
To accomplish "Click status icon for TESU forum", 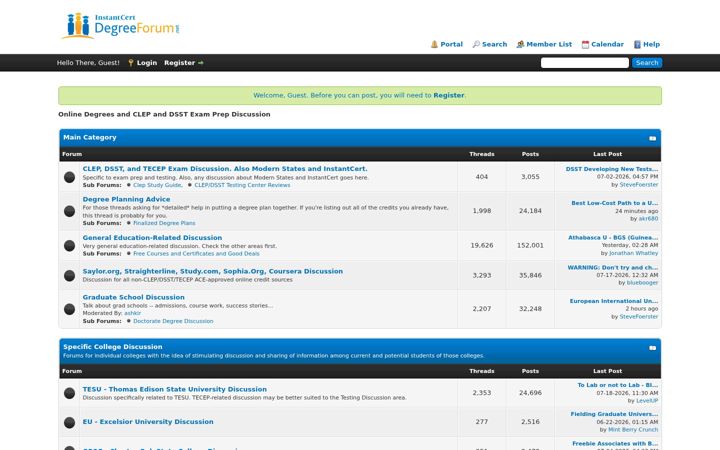I will (x=69, y=393).
